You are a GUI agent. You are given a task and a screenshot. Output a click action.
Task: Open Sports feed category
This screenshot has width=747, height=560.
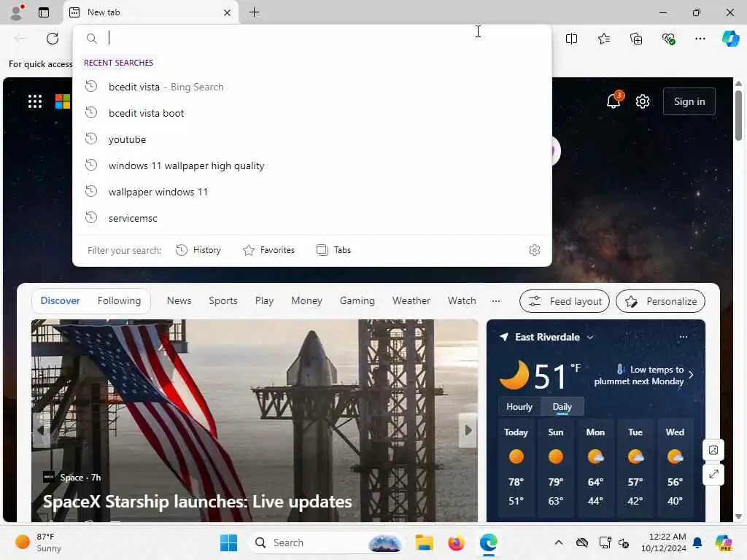[223, 301]
